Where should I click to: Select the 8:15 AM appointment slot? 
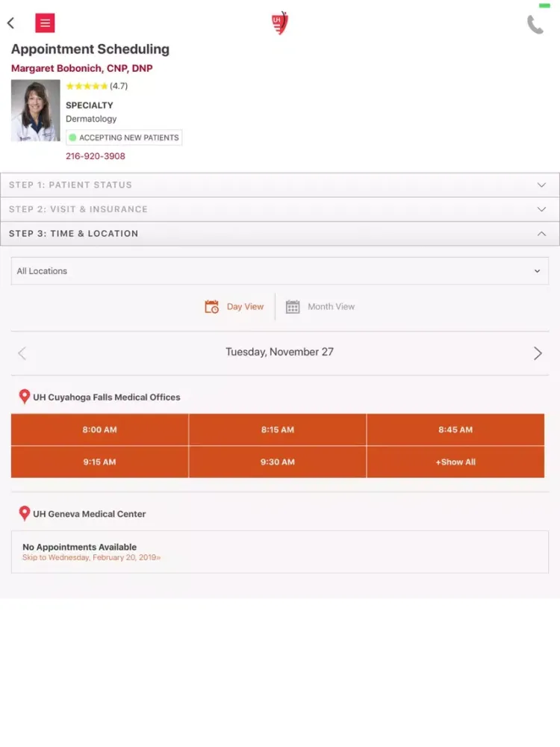[x=278, y=430]
